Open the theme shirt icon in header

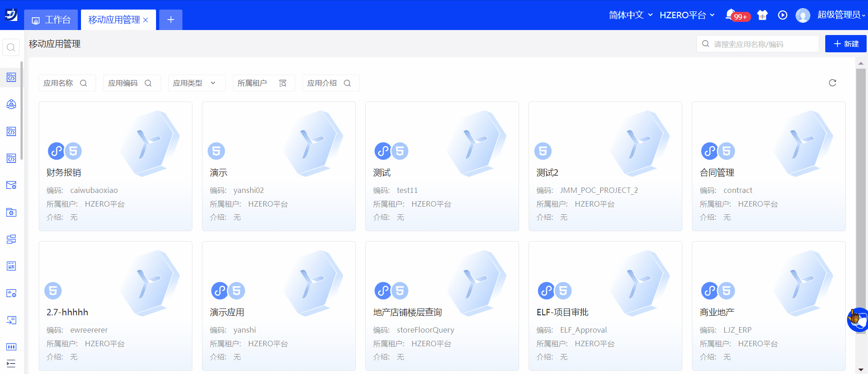click(762, 15)
